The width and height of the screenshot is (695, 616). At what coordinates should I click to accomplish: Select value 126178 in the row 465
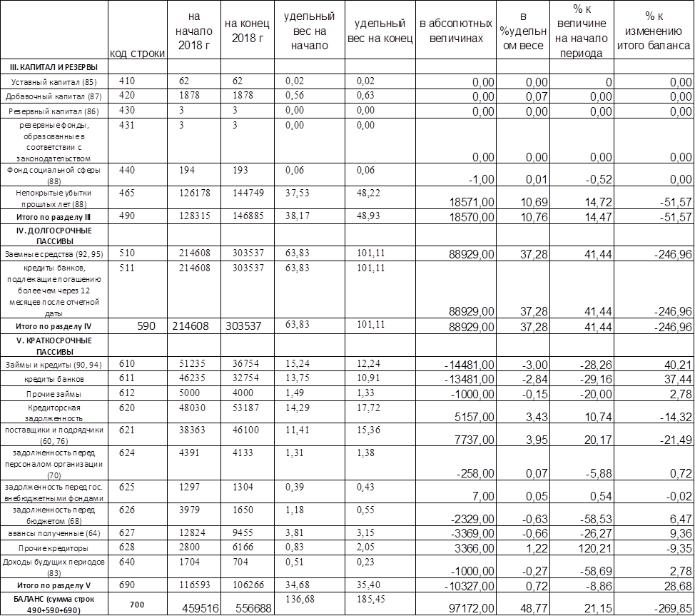click(x=193, y=198)
